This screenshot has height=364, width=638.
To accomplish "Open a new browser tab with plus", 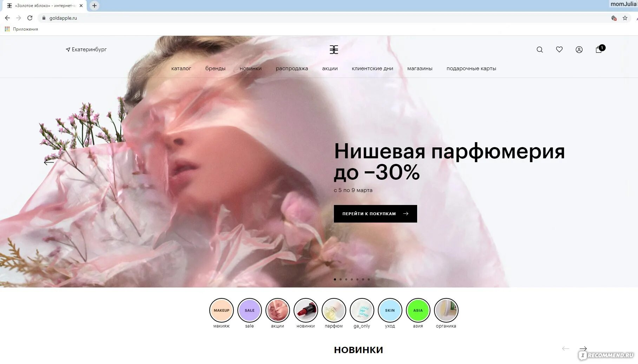I will pyautogui.click(x=94, y=6).
